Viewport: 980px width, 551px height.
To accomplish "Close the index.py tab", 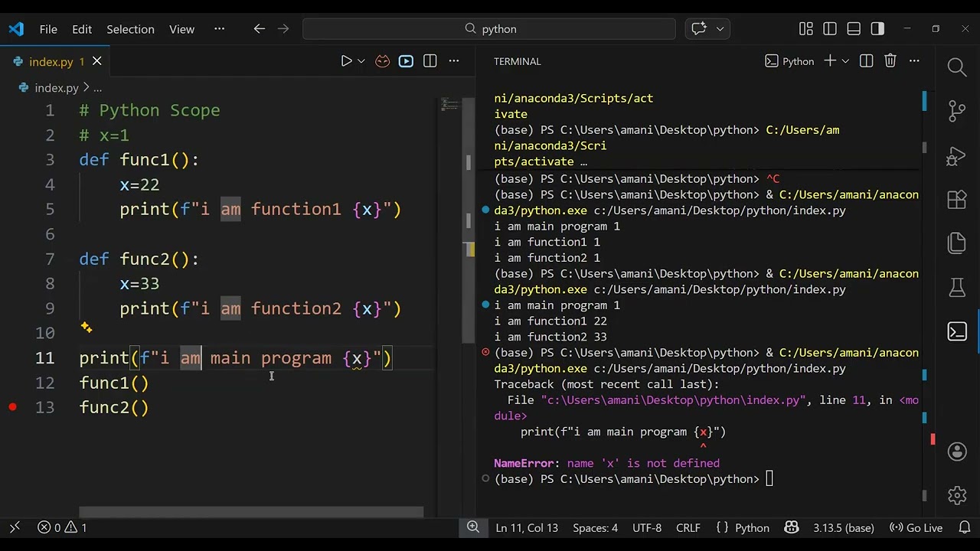I will pyautogui.click(x=97, y=61).
